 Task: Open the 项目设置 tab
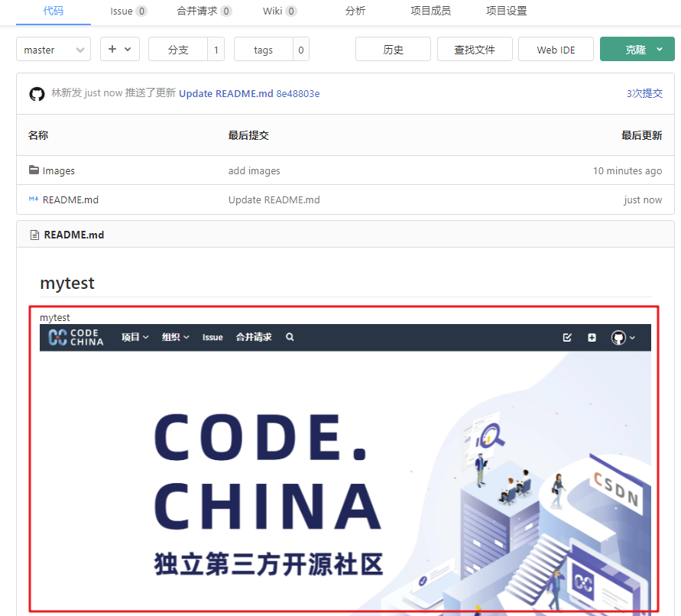click(505, 11)
